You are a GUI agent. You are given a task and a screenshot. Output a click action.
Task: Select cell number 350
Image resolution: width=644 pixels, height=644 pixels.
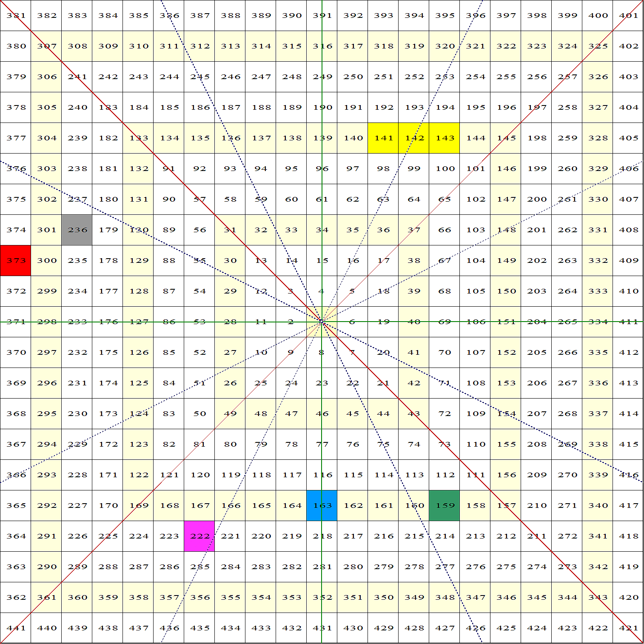point(383,597)
